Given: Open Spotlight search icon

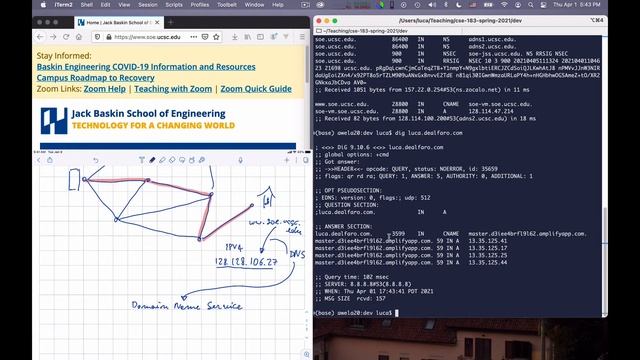Looking at the screenshot, I should (530, 5).
